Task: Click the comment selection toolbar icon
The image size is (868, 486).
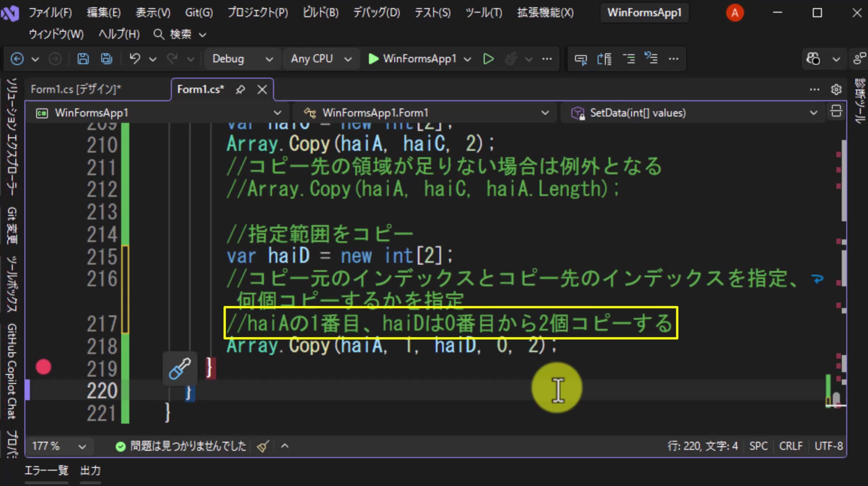Action: pyautogui.click(x=628, y=59)
